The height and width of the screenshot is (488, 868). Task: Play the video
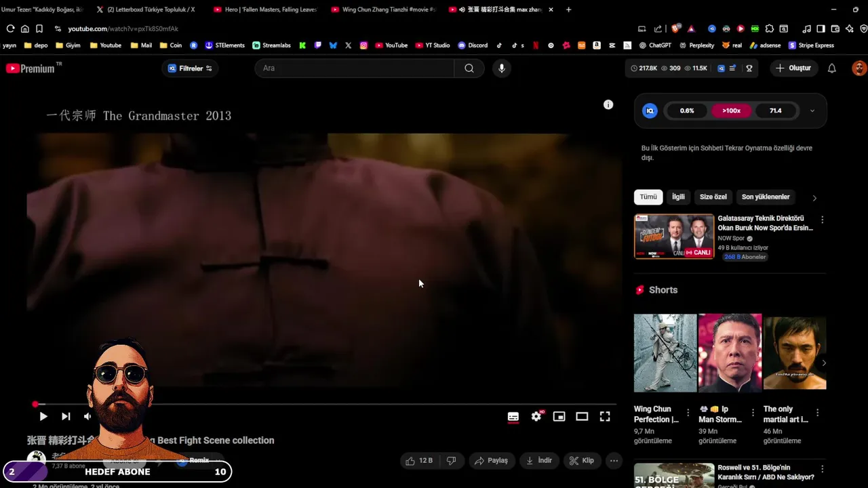(x=43, y=416)
